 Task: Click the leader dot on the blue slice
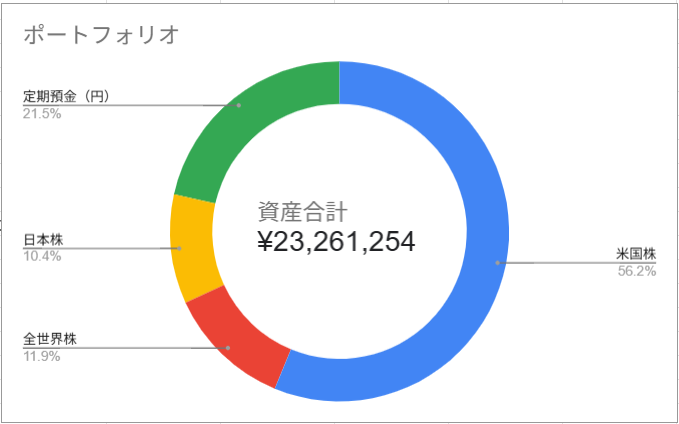497,263
